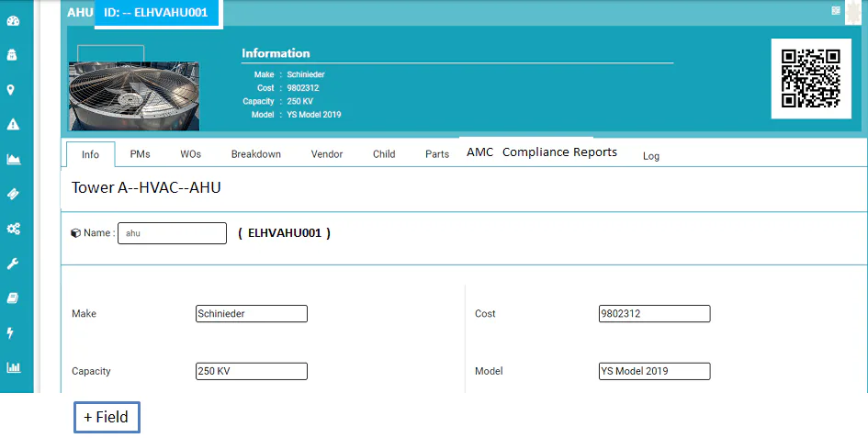Select the warning triangle alerts icon
Image resolution: width=868 pixels, height=438 pixels.
tap(13, 124)
